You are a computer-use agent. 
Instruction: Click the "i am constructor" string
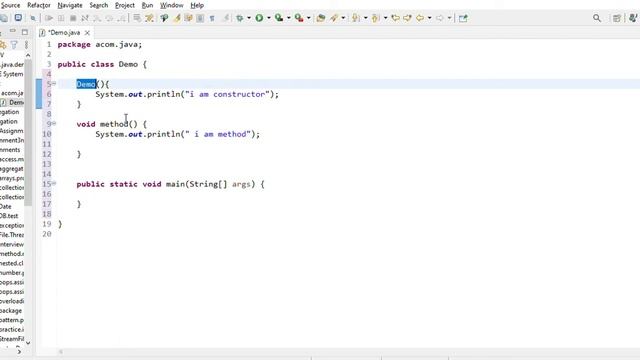pyautogui.click(x=227, y=94)
